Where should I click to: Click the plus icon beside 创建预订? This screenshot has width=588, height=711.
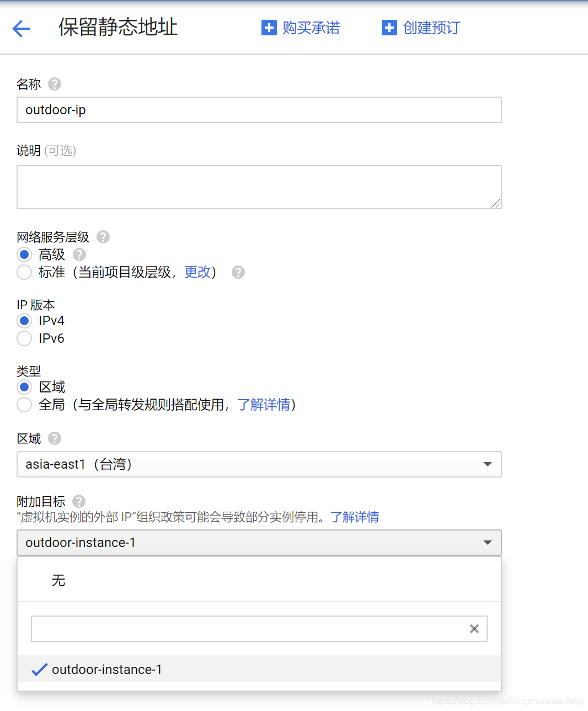tap(389, 28)
